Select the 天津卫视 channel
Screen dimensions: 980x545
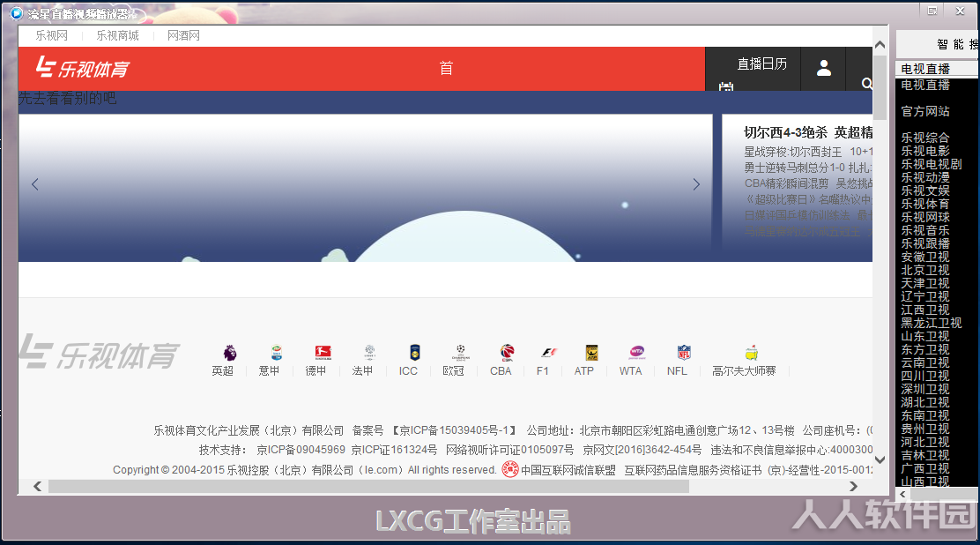point(925,283)
